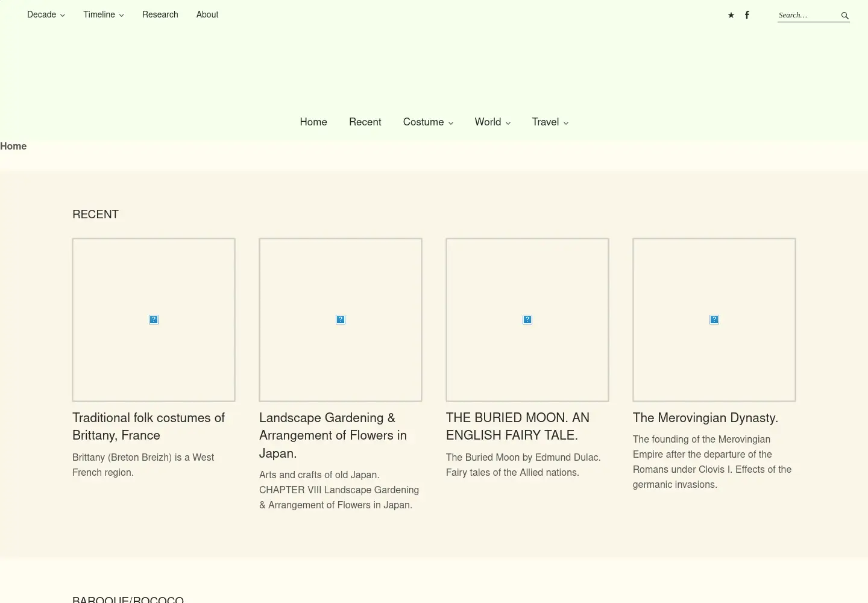Click the search magnifier icon
This screenshot has width=868, height=603.
844,16
